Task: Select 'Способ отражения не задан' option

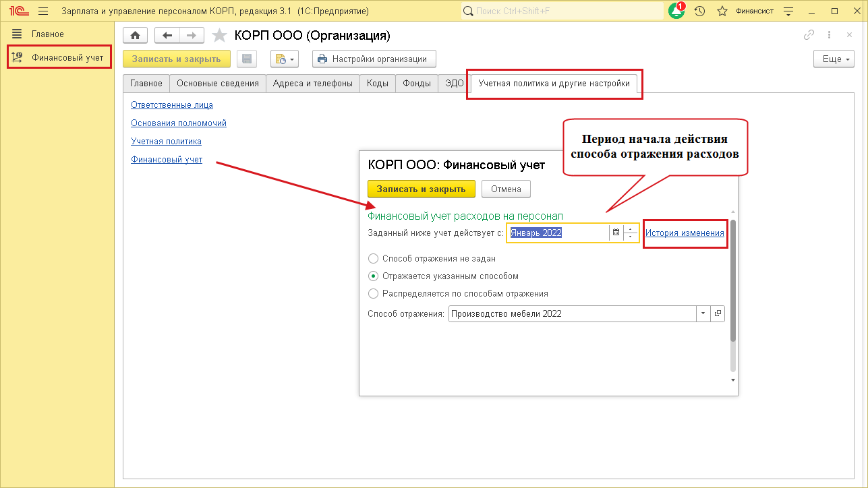Action: [374, 258]
